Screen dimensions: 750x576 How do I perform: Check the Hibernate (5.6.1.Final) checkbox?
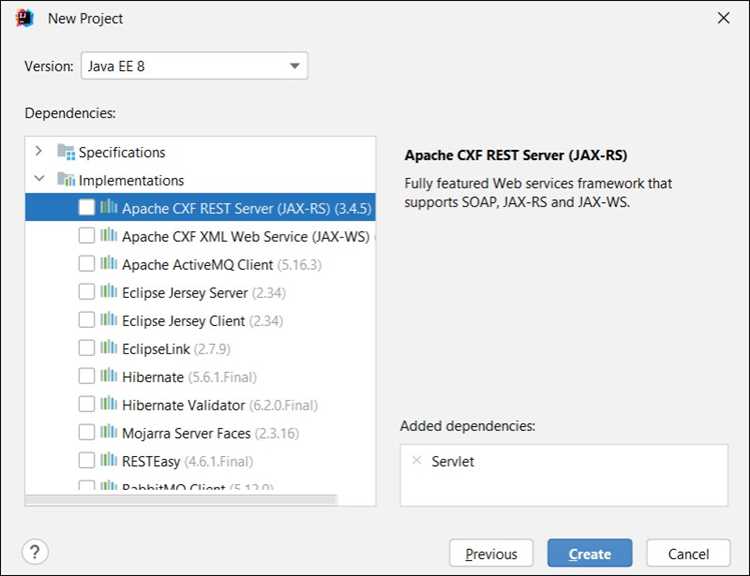pos(87,376)
